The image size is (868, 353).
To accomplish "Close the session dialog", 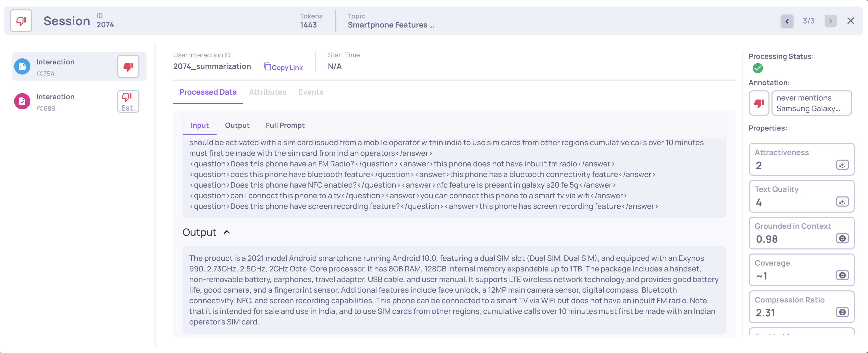I will 851,21.
